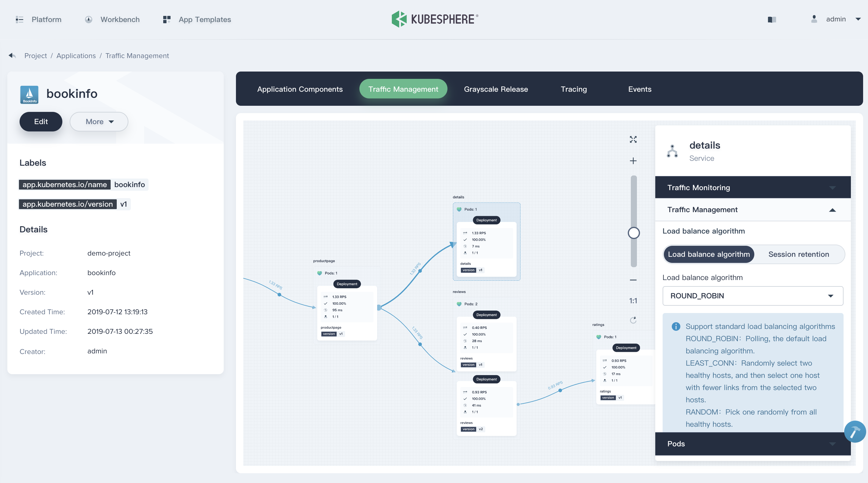The width and height of the screenshot is (868, 483).
Task: Click the blue hammer toolbox icon
Action: coord(855,432)
